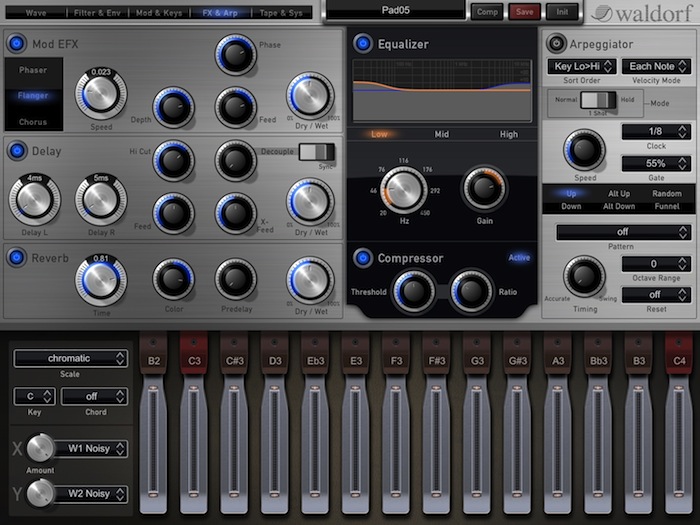Click the Mod EFX Speed knob
700x525 pixels.
coord(100,95)
